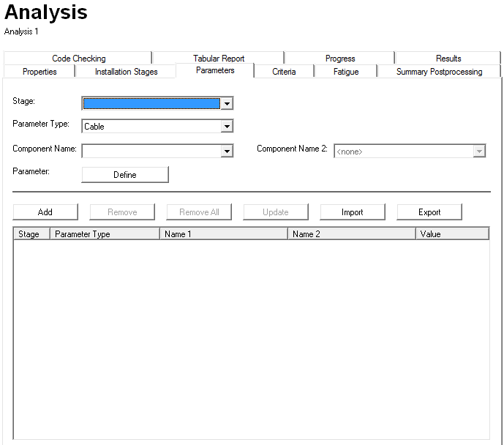The height and width of the screenshot is (445, 504).
Task: Click the Import button
Action: 352,212
